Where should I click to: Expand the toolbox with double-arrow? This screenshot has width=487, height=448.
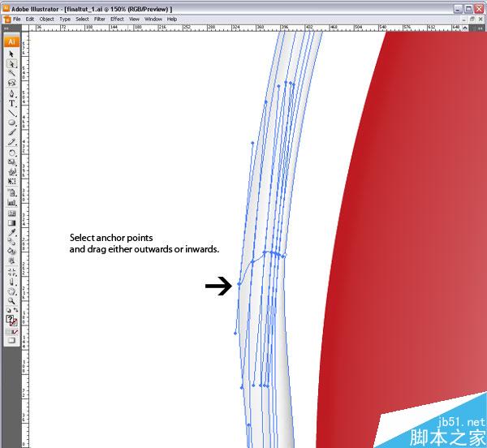click(6, 28)
